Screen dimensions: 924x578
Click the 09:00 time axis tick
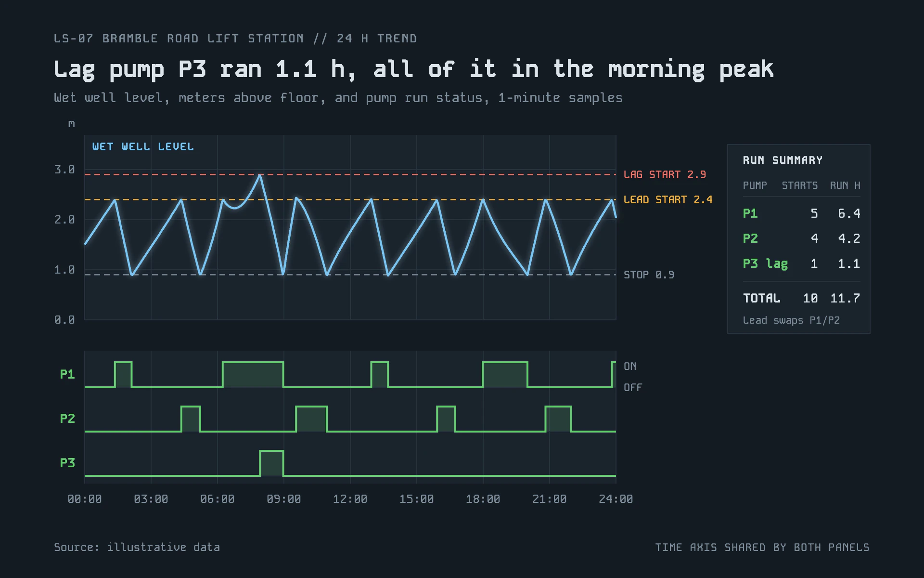click(284, 499)
